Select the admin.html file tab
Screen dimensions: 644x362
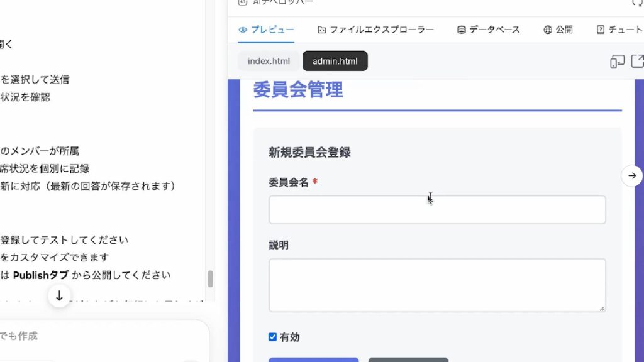[335, 61]
